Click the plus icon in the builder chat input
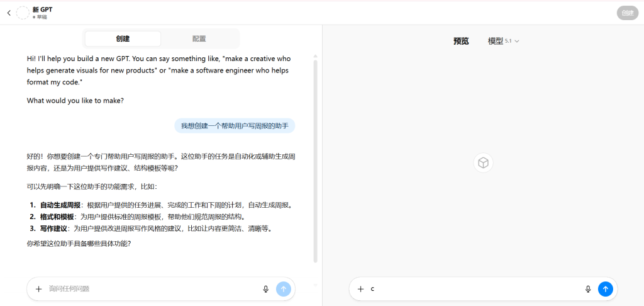644x306 pixels. pyautogui.click(x=38, y=289)
